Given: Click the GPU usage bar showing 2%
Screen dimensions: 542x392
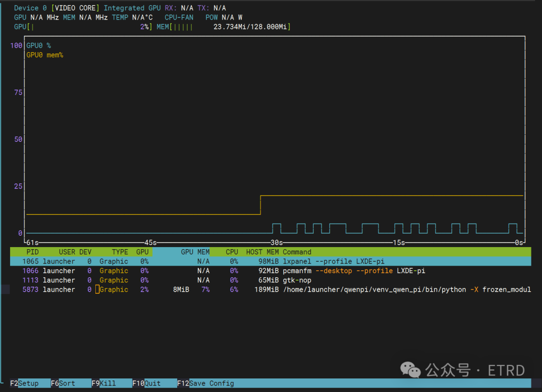Looking at the screenshot, I should point(83,27).
